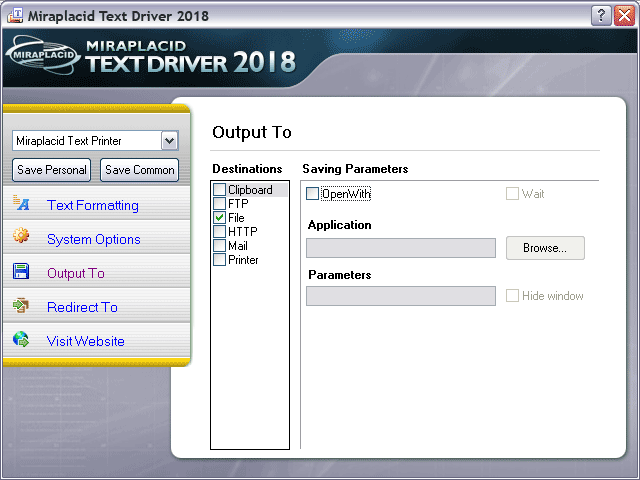The height and width of the screenshot is (480, 640).
Task: Open the Miraplacid Text Printer dropdown
Action: pos(169,141)
